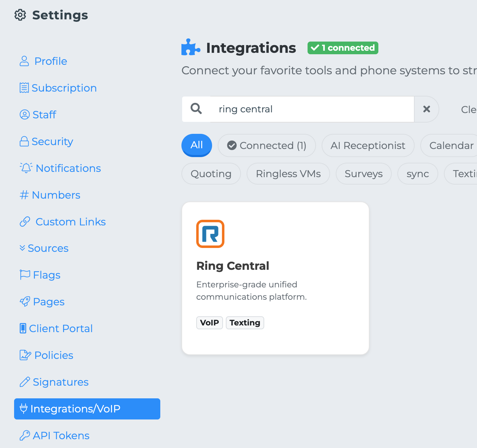The width and height of the screenshot is (477, 448).
Task: Filter by the Ringless VMs category
Action: point(288,174)
